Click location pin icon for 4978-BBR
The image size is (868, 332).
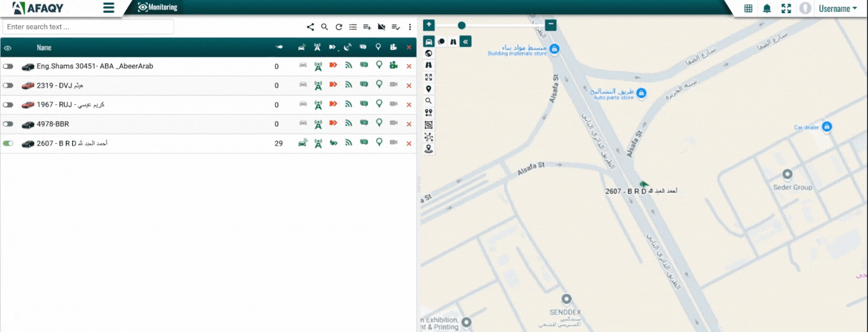[x=379, y=124]
